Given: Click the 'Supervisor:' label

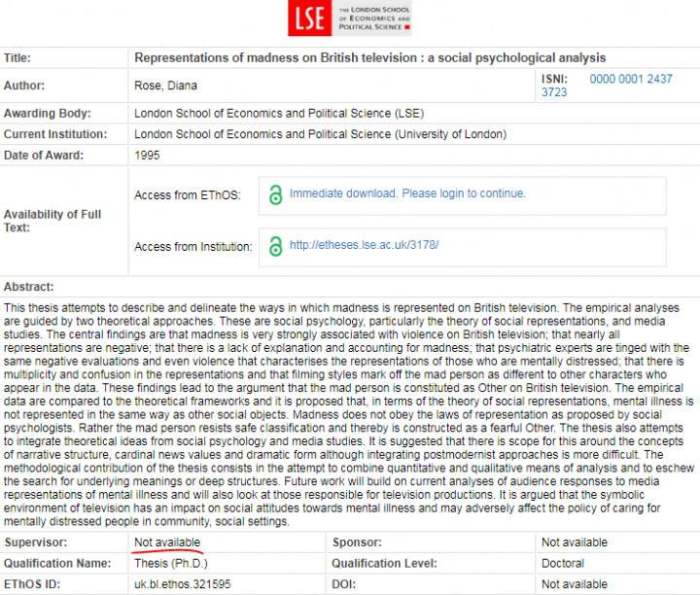Looking at the screenshot, I should (x=36, y=542).
